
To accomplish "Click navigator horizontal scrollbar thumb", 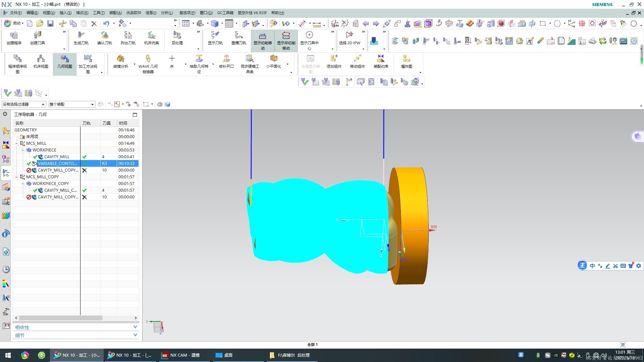I will point(61,318).
